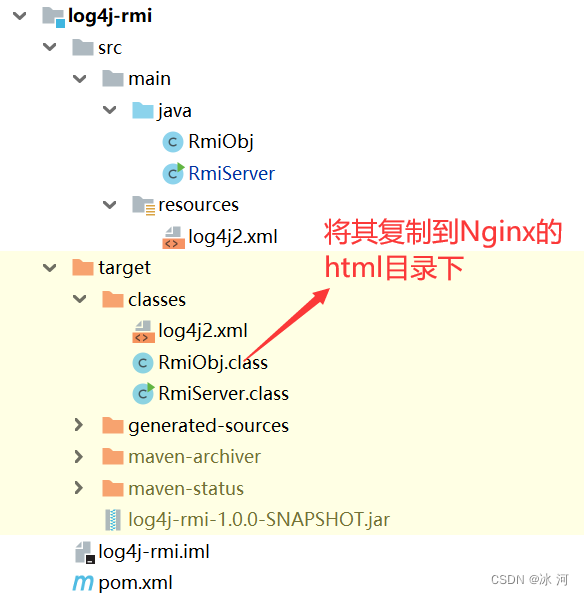Image resolution: width=584 pixels, height=595 pixels.
Task: Select RmiServer.class in classes folder
Action: (224, 394)
